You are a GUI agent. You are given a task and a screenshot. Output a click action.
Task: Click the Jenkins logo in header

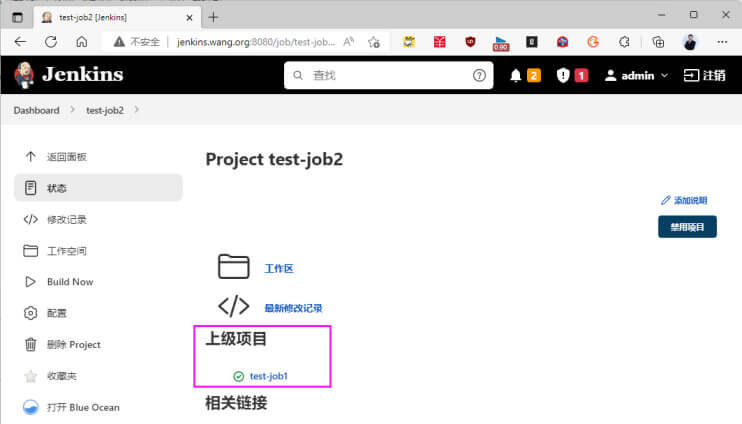click(x=69, y=75)
